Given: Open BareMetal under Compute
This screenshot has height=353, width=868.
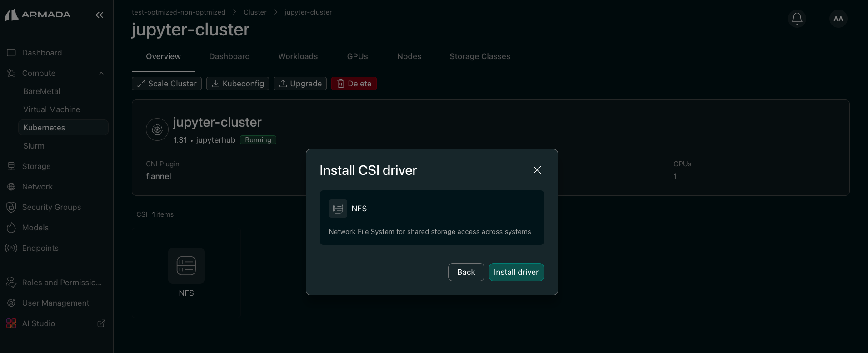Looking at the screenshot, I should coord(42,91).
